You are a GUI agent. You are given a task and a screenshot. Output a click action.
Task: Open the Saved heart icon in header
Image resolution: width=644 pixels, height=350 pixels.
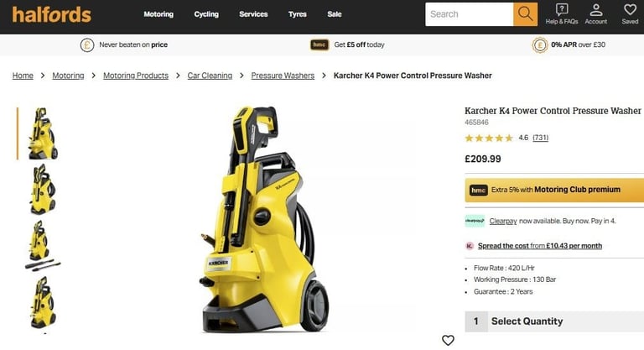[x=630, y=9]
